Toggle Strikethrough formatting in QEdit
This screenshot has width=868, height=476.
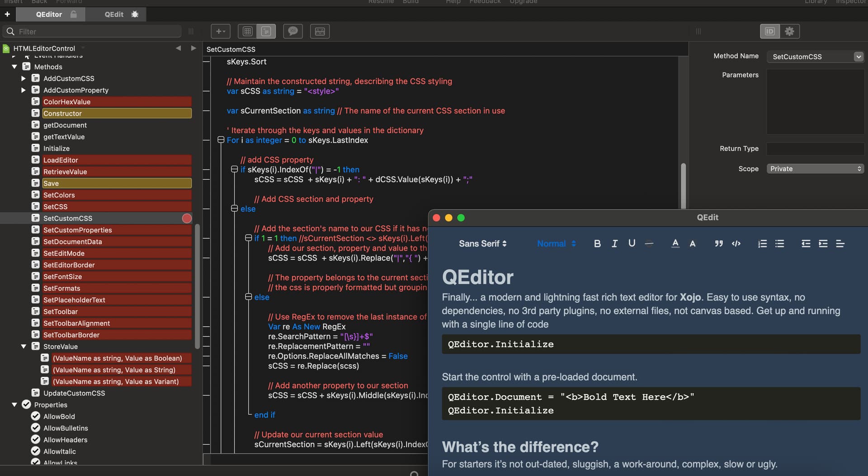tap(649, 243)
